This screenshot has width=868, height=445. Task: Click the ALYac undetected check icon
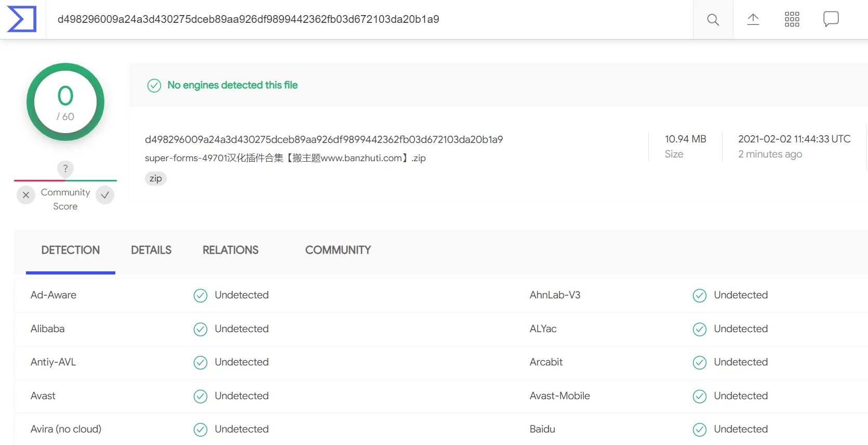[x=700, y=330]
